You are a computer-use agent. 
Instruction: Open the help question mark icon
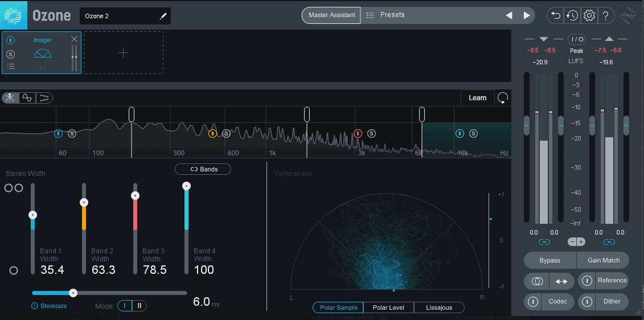[x=605, y=15]
